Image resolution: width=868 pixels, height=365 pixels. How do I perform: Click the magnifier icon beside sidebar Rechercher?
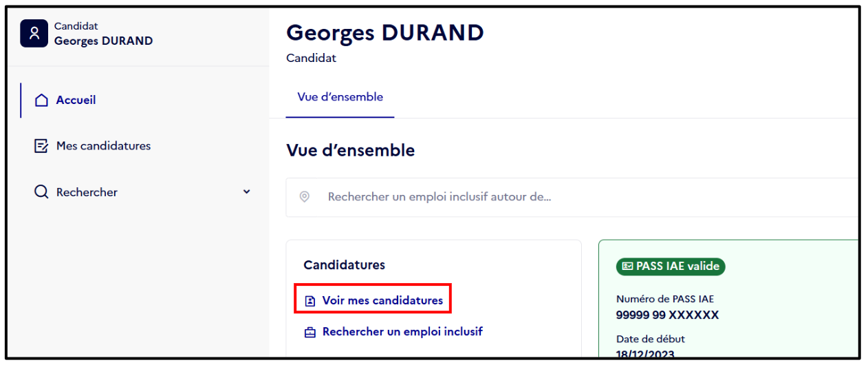(x=41, y=192)
